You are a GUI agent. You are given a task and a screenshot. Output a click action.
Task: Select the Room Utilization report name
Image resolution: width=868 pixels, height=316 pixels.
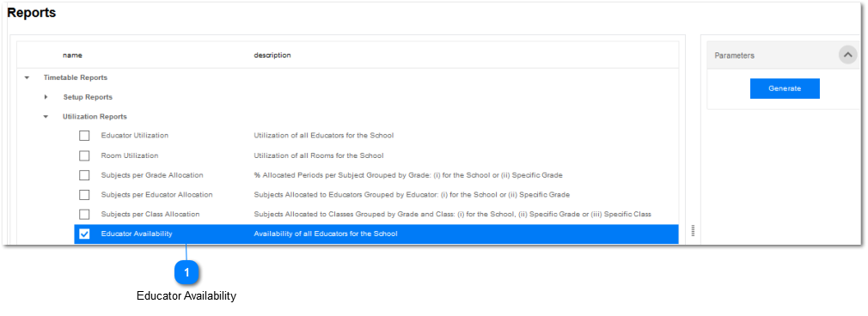coord(130,155)
